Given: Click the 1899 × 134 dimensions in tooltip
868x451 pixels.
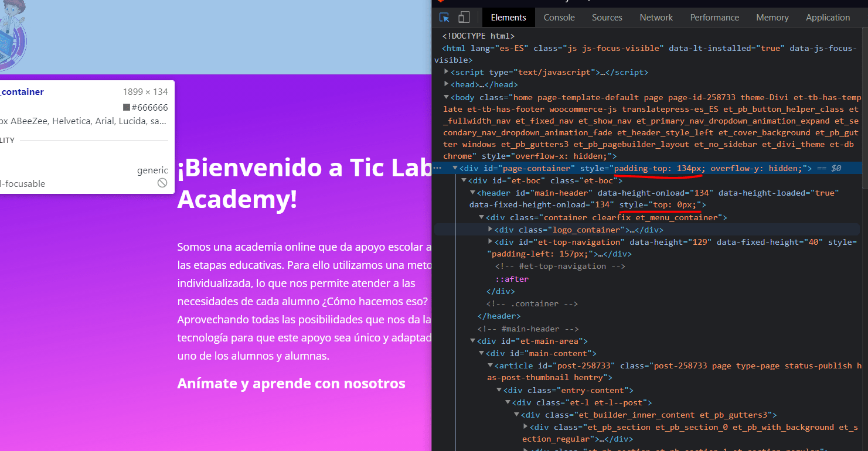Looking at the screenshot, I should pos(145,92).
